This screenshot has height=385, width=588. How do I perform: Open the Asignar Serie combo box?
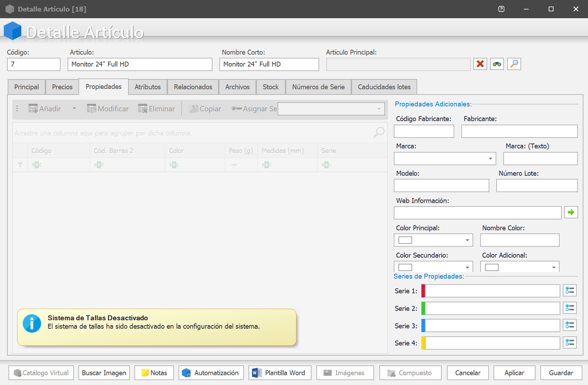[x=331, y=109]
